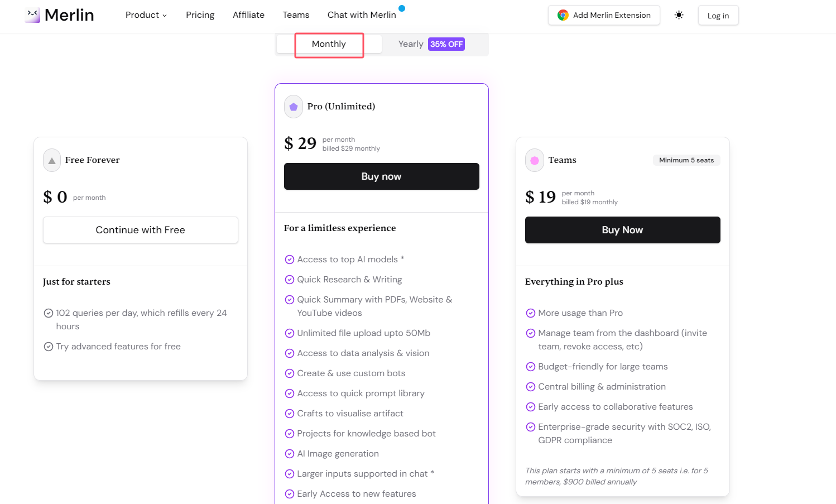The height and width of the screenshot is (504, 836).
Task: Click Add Merlin Extension button
Action: coord(604,15)
